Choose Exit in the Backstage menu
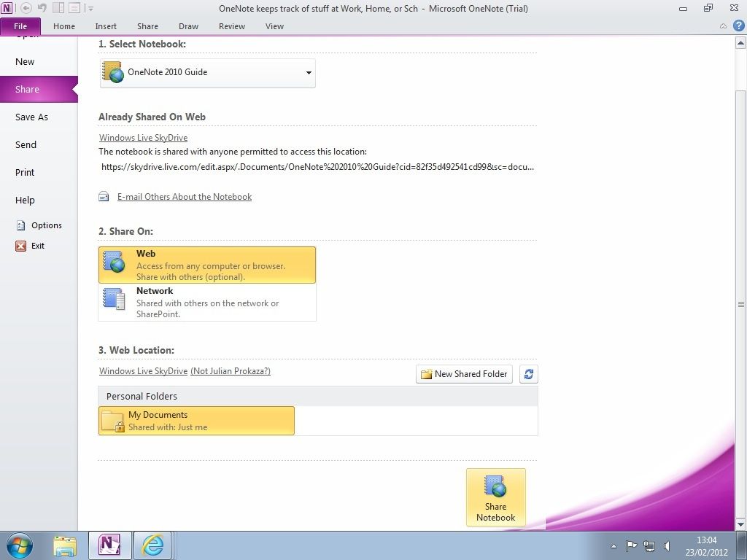 [x=38, y=246]
